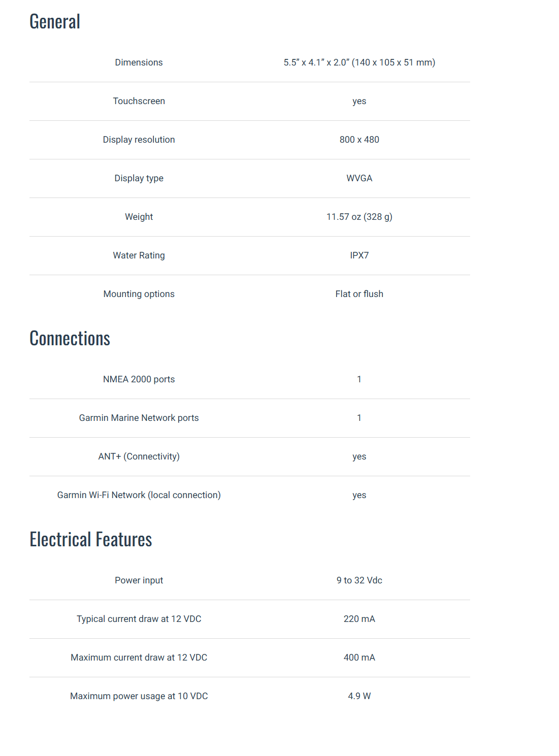Click the Garmin Marine Network ports label
559x756 pixels.
[x=139, y=418]
